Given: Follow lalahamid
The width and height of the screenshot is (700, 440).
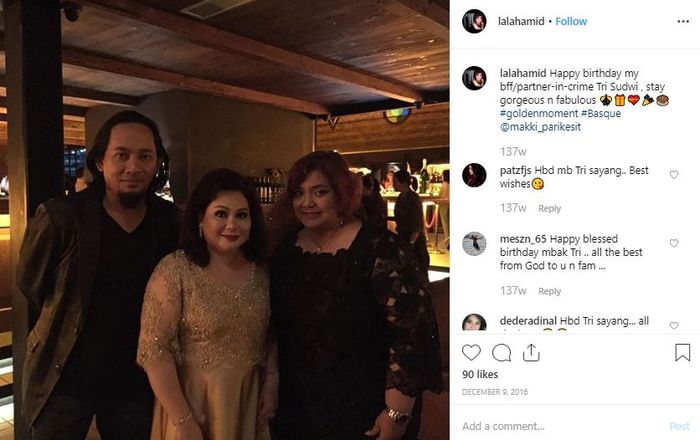Looking at the screenshot, I should coord(571,21).
